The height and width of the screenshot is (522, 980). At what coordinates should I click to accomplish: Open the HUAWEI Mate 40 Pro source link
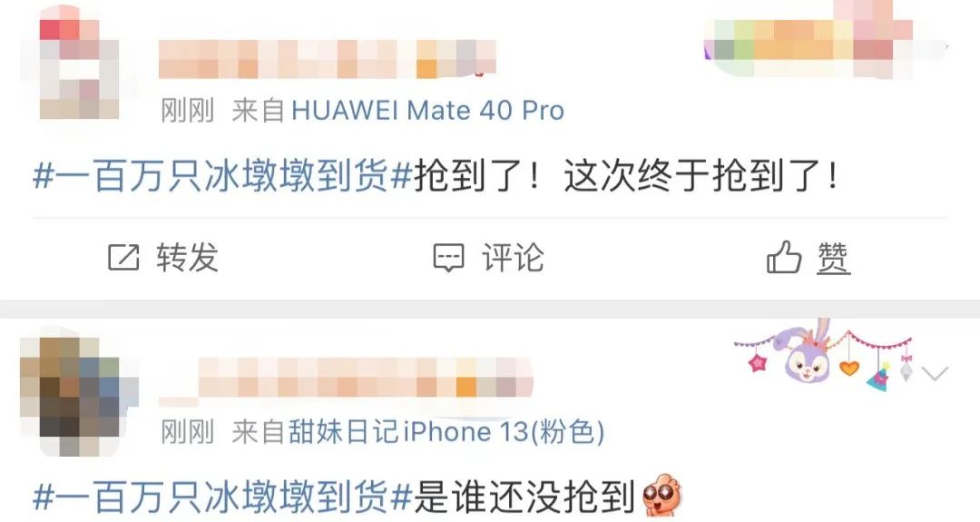point(428,111)
